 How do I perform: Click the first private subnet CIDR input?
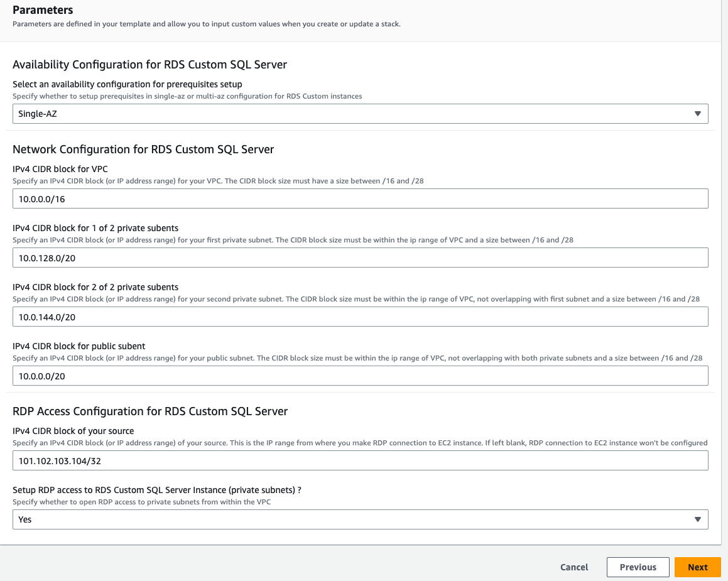click(x=360, y=258)
